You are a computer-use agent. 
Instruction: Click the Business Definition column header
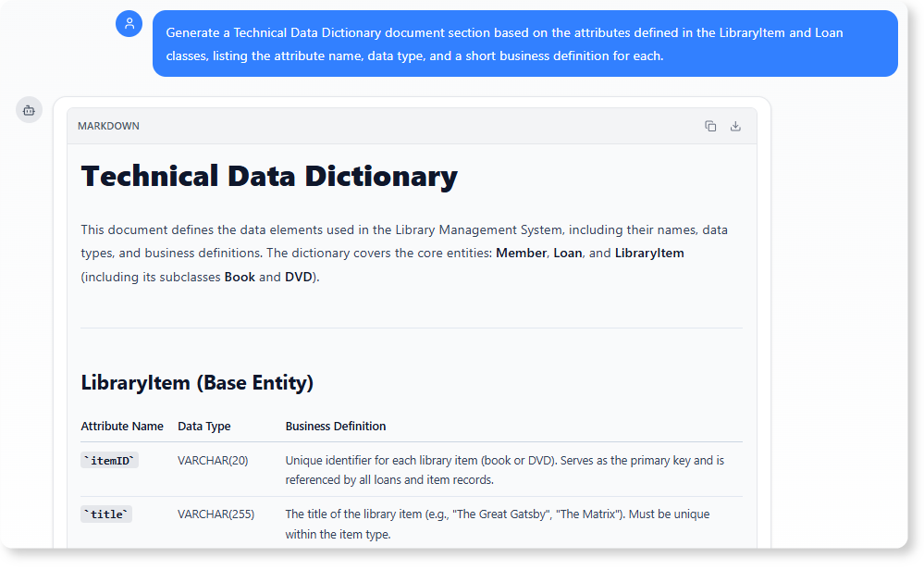pyautogui.click(x=336, y=426)
